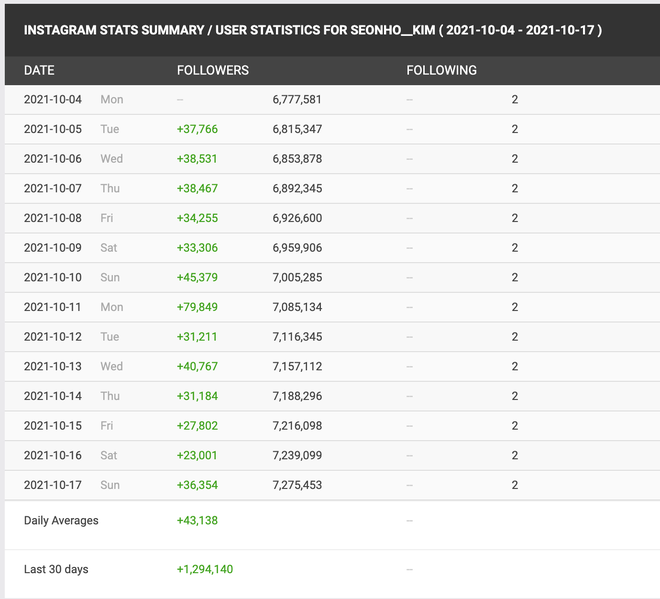Click the FOLLOWERS column header
660x599 pixels.
212,71
